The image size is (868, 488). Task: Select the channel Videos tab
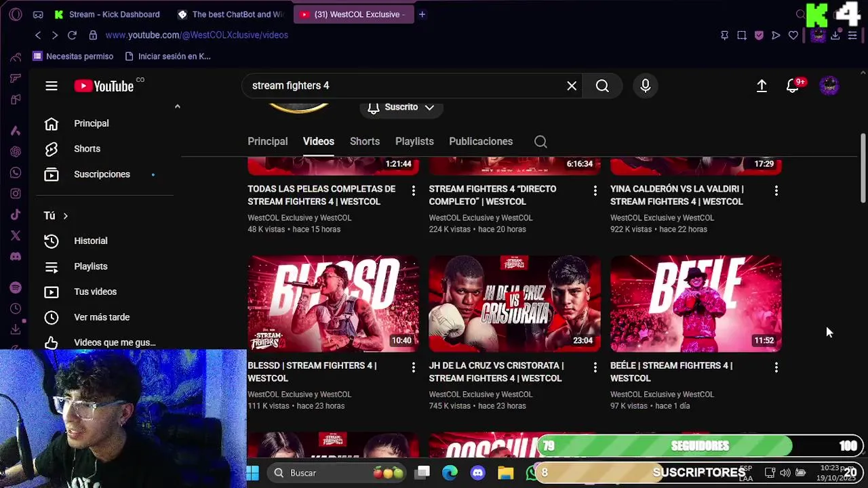click(318, 141)
